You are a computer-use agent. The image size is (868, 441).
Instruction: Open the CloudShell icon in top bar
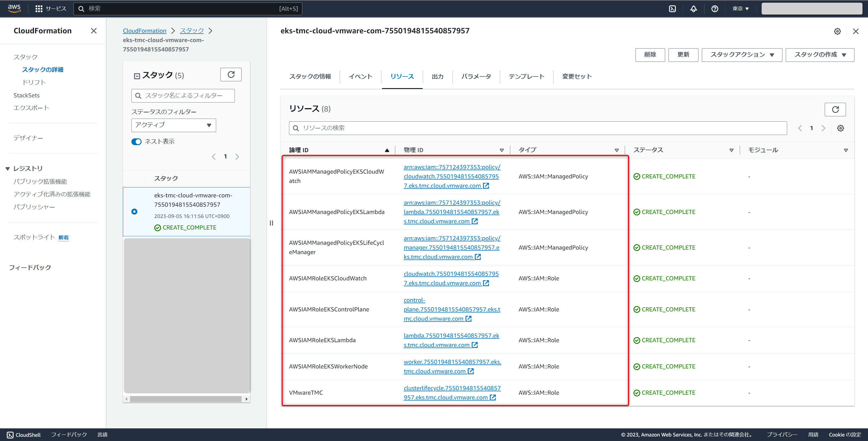point(672,9)
